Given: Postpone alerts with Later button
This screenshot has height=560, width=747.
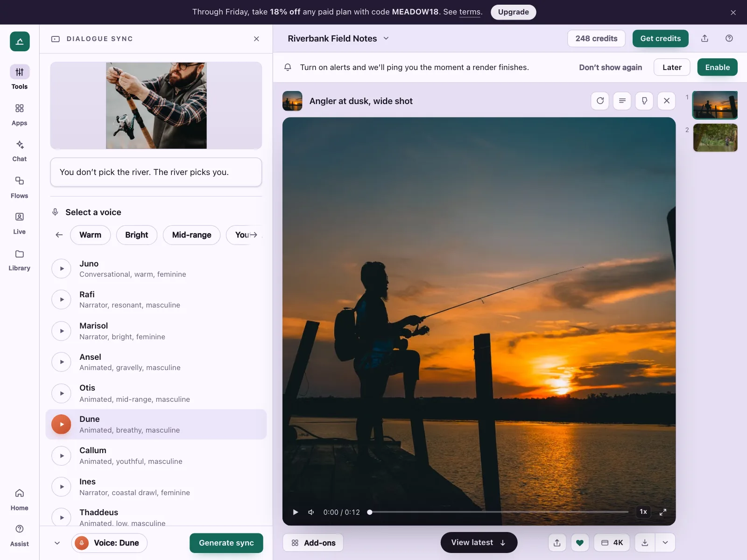Looking at the screenshot, I should tap(672, 67).
